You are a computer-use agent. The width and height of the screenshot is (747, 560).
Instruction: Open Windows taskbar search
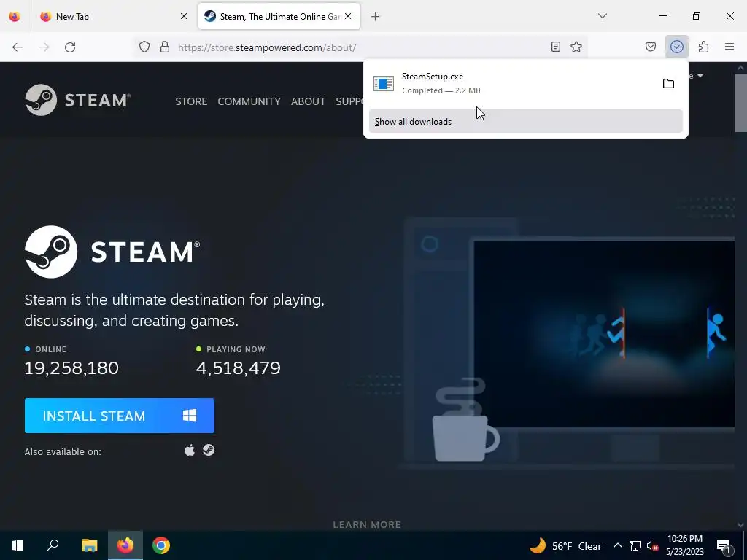pos(53,545)
